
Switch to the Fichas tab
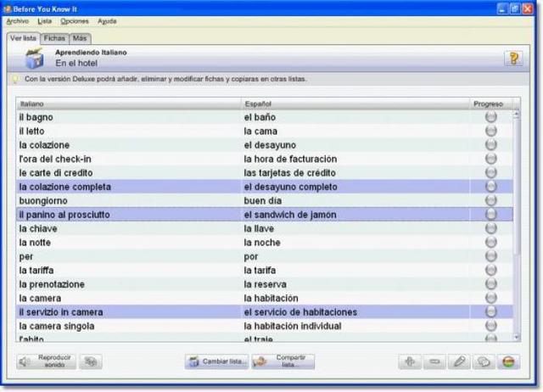pyautogui.click(x=54, y=38)
